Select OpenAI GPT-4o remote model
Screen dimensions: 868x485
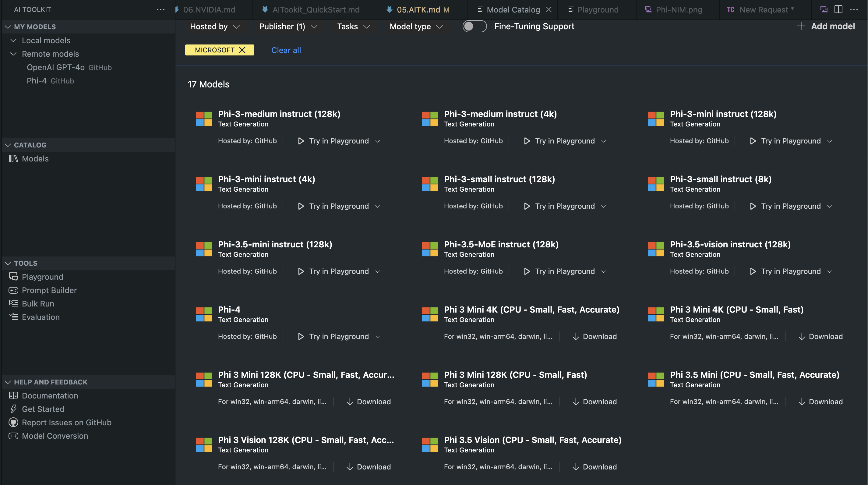pos(69,67)
